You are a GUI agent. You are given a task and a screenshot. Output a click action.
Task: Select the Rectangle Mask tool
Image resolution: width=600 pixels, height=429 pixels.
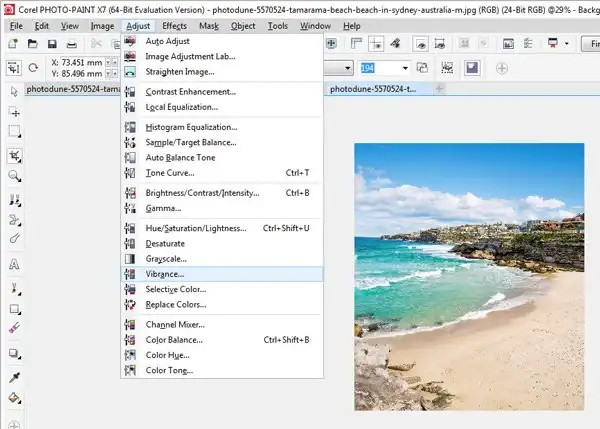(x=15, y=131)
